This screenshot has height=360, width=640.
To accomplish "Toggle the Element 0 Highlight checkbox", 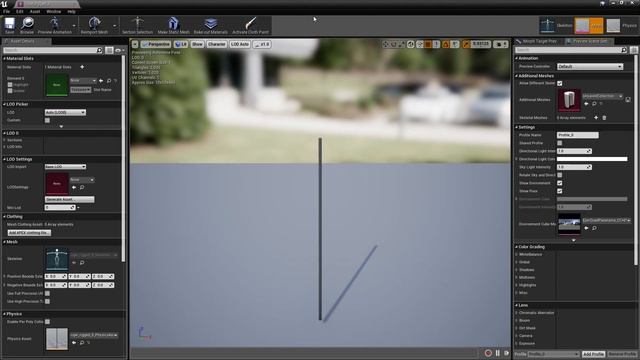I will coord(10,85).
